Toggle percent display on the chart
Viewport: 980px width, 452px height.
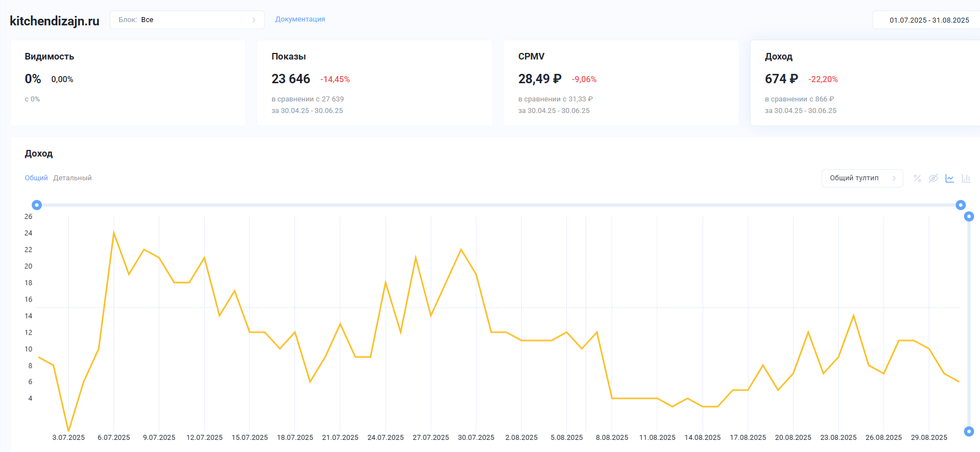click(x=917, y=178)
